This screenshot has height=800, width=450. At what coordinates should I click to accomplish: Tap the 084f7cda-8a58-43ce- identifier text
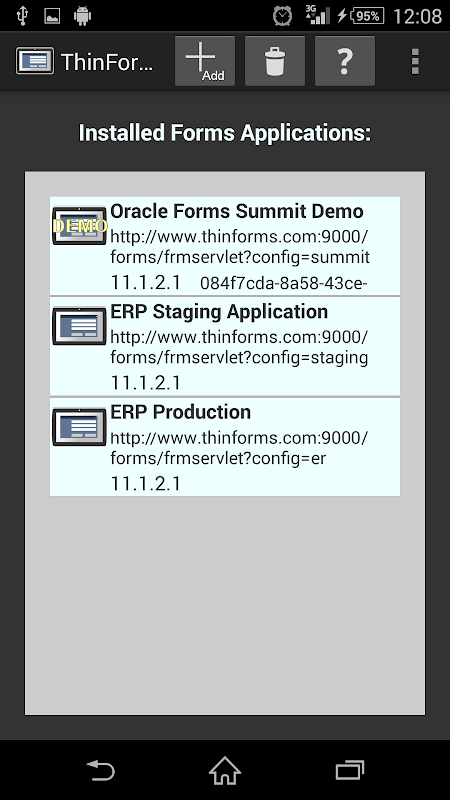click(284, 283)
